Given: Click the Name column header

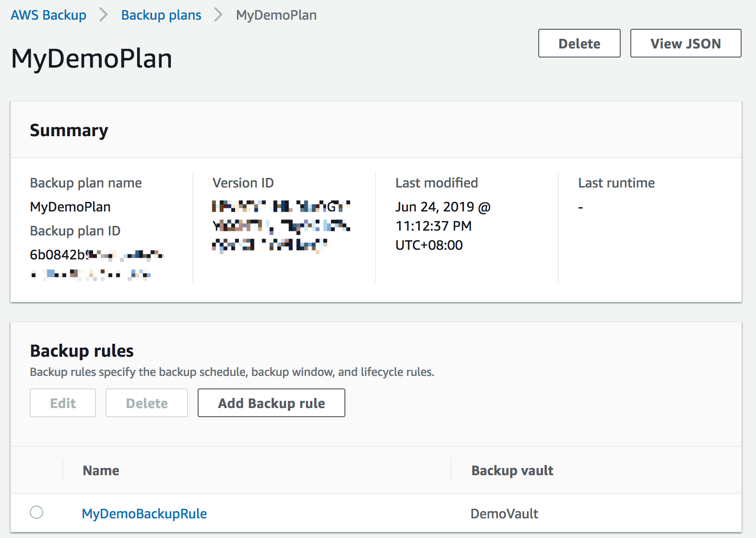Looking at the screenshot, I should tap(101, 470).
